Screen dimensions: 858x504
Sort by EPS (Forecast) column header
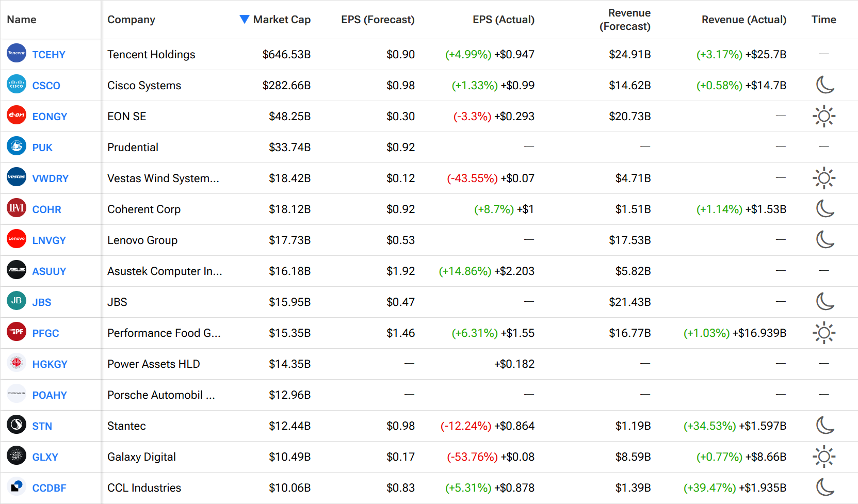(x=378, y=20)
